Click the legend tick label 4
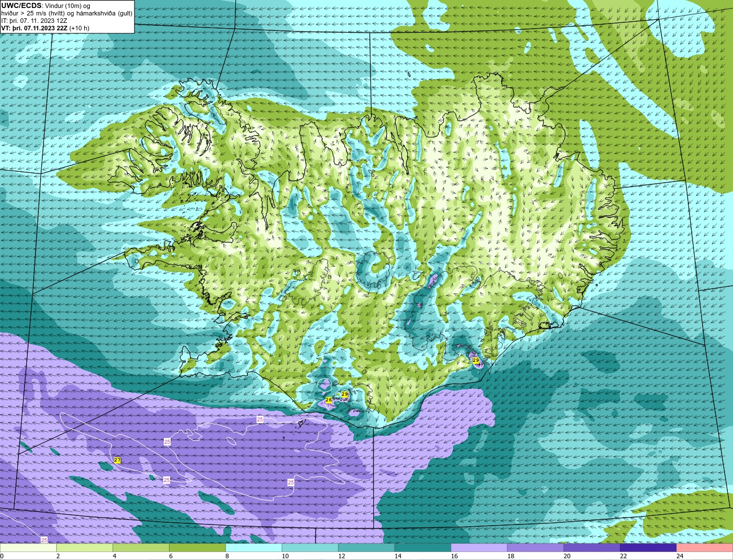The width and height of the screenshot is (733, 560). [x=115, y=556]
